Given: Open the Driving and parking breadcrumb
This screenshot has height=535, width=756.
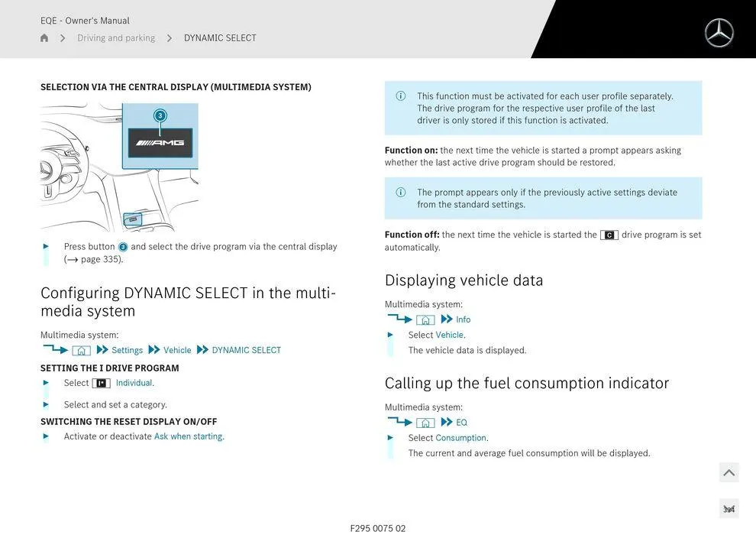Looking at the screenshot, I should point(116,38).
